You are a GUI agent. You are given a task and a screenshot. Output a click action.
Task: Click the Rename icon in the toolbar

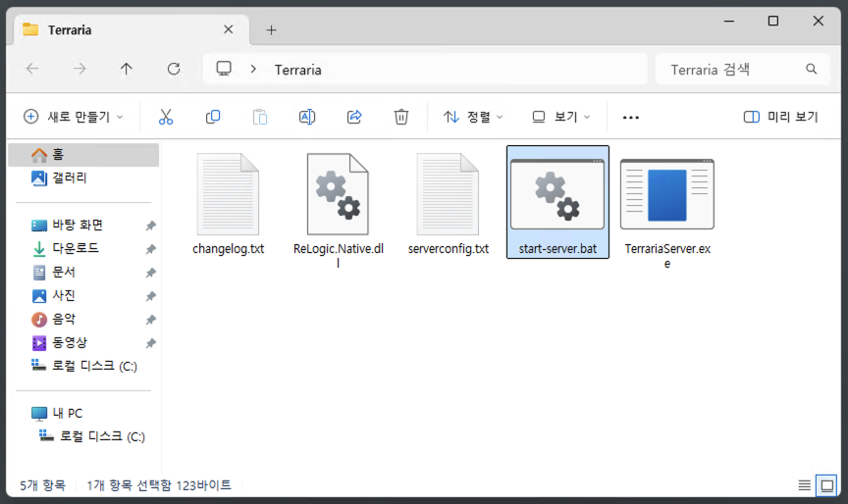(306, 117)
